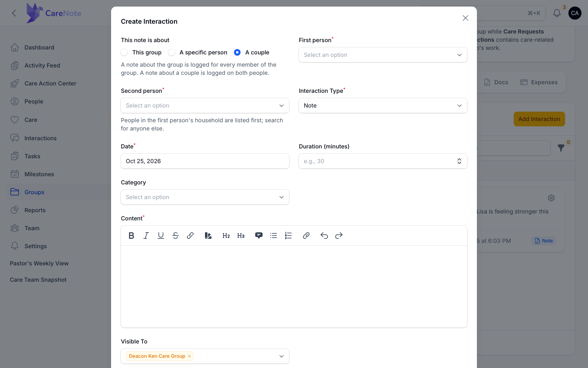Image resolution: width=588 pixels, height=368 pixels.
Task: Switch to the Expenses tab
Action: (x=539, y=82)
